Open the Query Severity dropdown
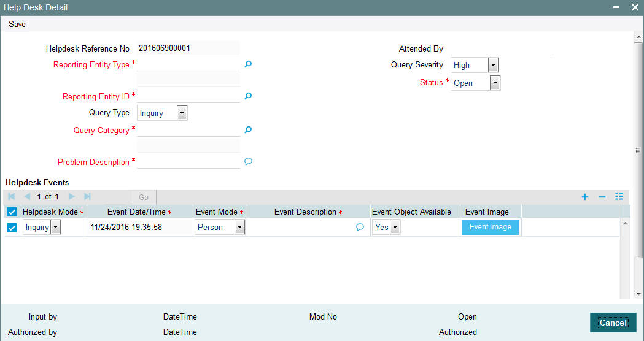This screenshot has height=341, width=644. pos(493,65)
